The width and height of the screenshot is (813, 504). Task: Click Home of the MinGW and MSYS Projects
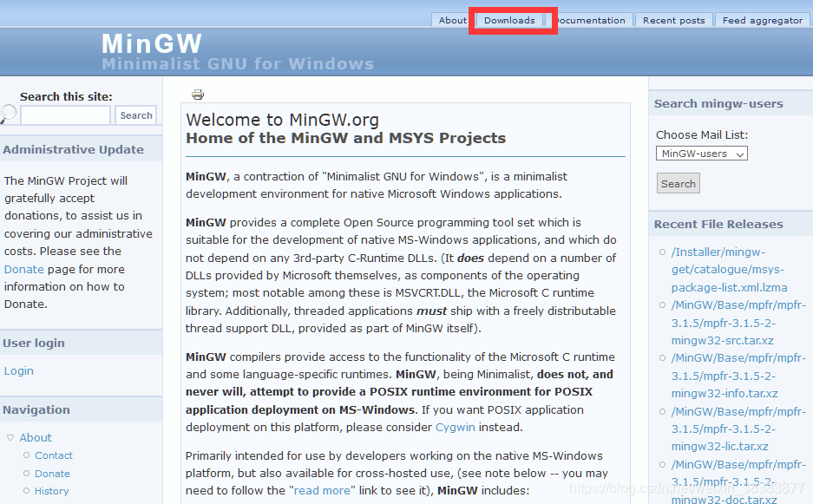pos(346,138)
